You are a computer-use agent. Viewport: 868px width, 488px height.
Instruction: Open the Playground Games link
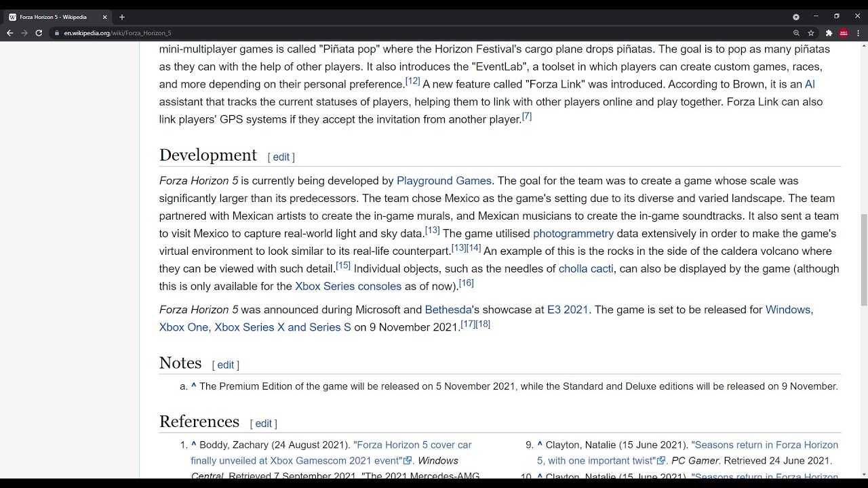(x=444, y=181)
